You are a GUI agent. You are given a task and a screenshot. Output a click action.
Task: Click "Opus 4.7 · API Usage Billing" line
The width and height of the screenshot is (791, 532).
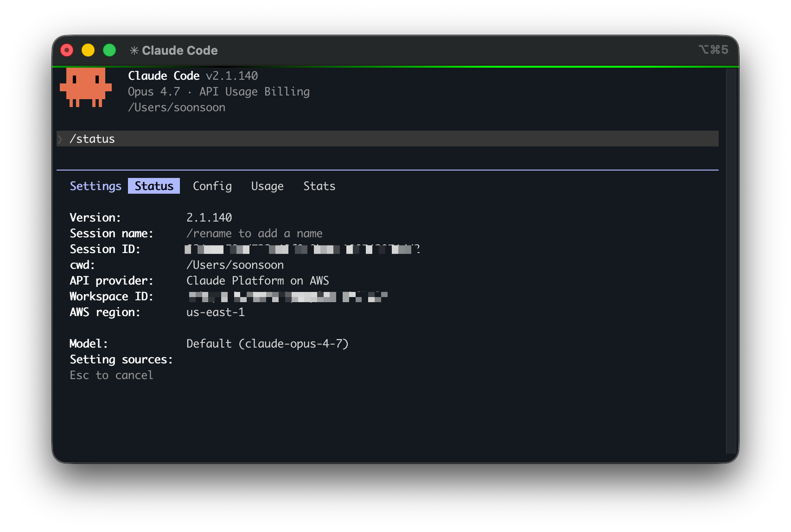coord(219,92)
